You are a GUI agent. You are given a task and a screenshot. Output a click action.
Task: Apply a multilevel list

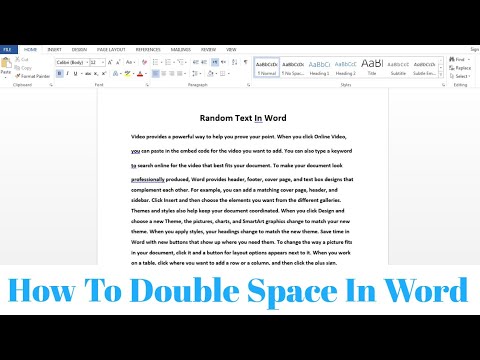pyautogui.click(x=181, y=62)
